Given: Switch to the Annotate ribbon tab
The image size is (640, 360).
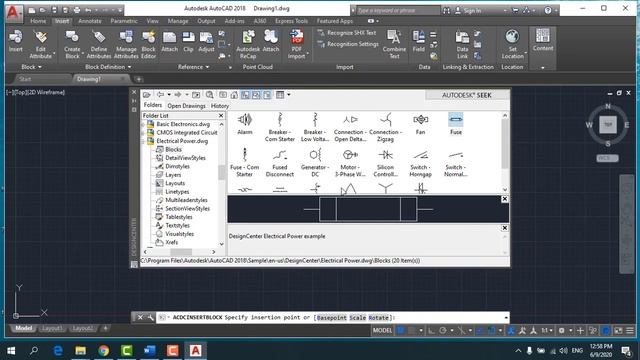Looking at the screenshot, I should pos(90,21).
